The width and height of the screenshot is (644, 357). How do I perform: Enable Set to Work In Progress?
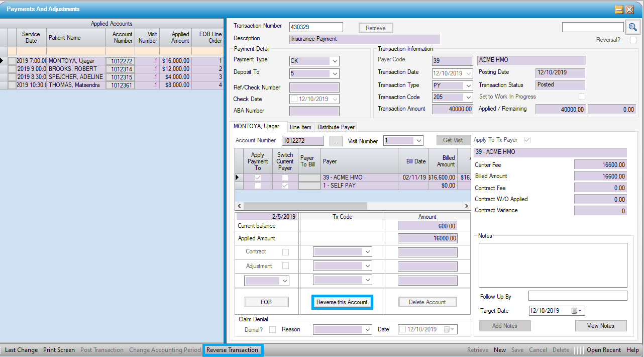point(582,97)
